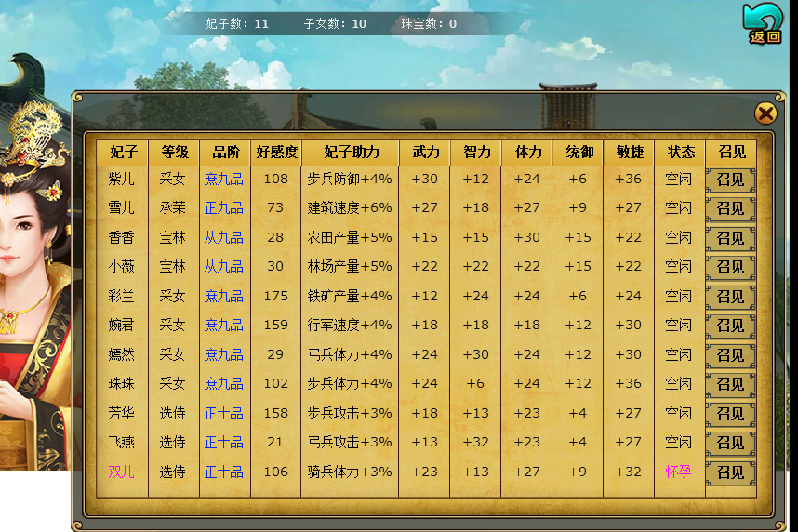
Task: Click the 弓兵体力+4% bonus text
Action: pyautogui.click(x=350, y=355)
